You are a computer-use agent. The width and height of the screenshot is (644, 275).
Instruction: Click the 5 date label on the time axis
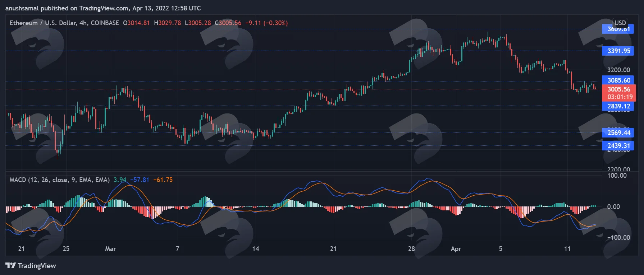pos(501,249)
